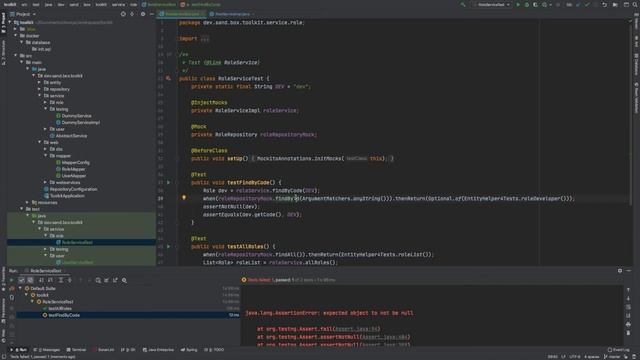Click gutter run icon beside testAllRoles method
The width and height of the screenshot is (640, 360).
tap(168, 247)
